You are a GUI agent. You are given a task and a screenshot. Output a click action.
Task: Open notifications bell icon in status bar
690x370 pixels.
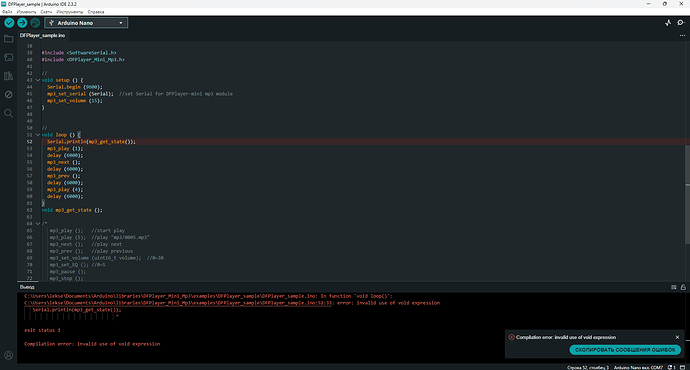coord(672,367)
